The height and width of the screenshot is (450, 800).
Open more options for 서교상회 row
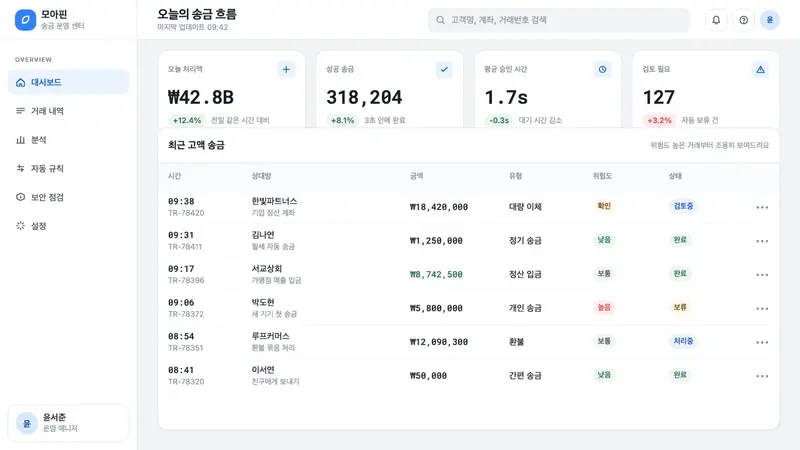tap(762, 274)
